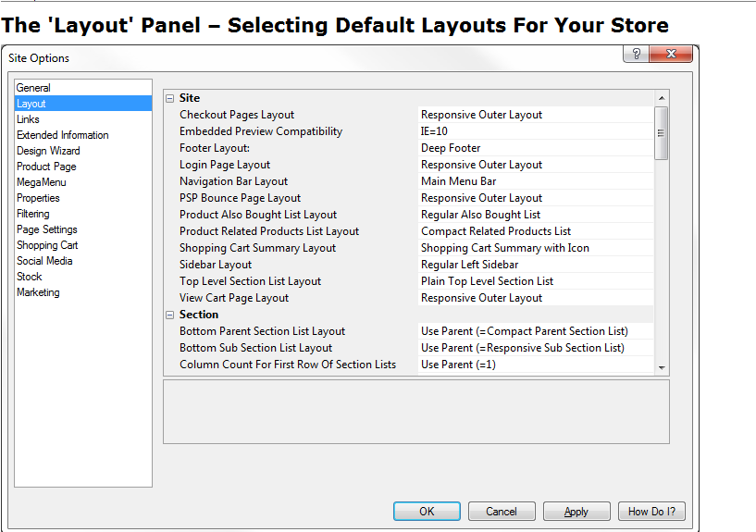The width and height of the screenshot is (756, 532).
Task: Switch to the MegaMenu panel
Action: (41, 182)
